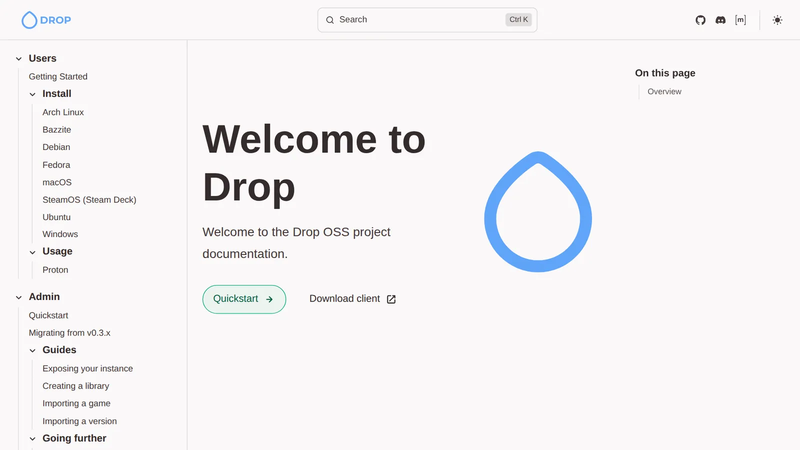Viewport: 800px width, 450px height.
Task: Open Migrating from v0.3.x page
Action: click(69, 333)
